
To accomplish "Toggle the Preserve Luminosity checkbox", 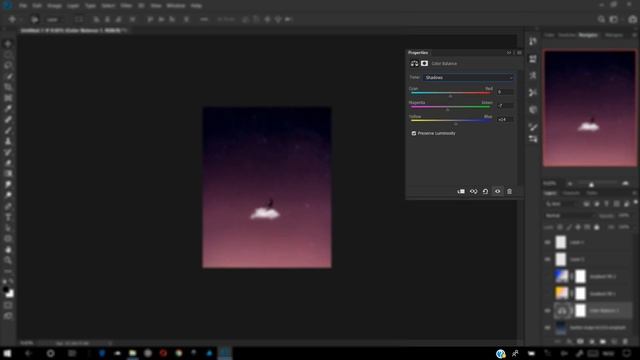I will (x=414, y=133).
